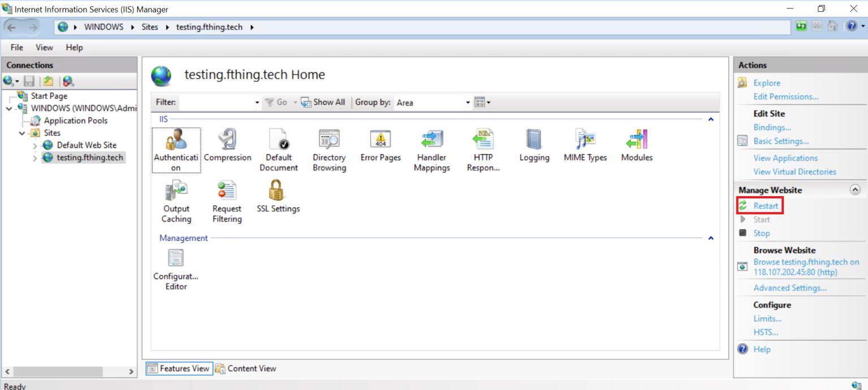The image size is (868, 390).
Task: Select MIME Types feature
Action: (585, 144)
